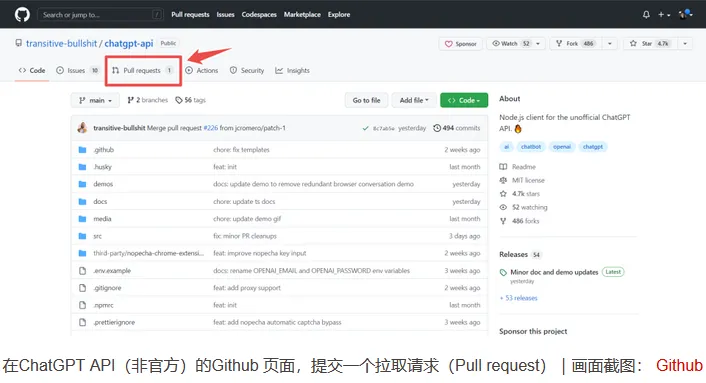This screenshot has height=383, width=706.
Task: Open the Readme link in About
Action: coord(518,167)
